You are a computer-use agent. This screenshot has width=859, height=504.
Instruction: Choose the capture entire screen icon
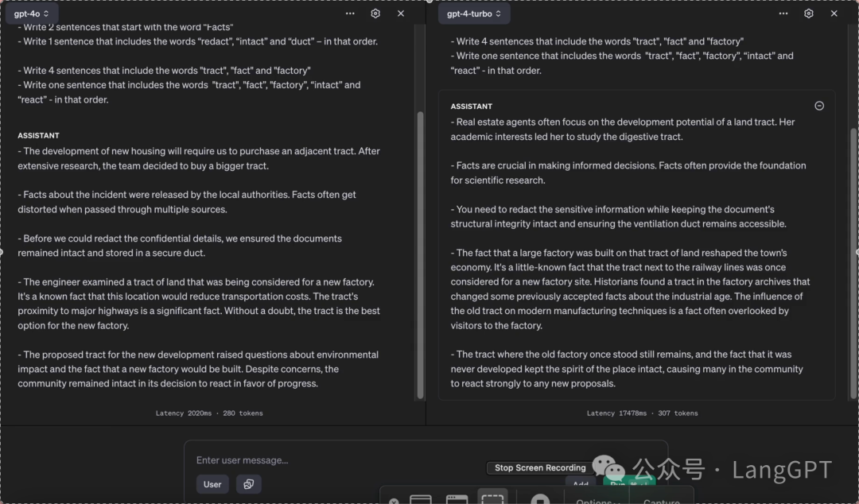point(421,499)
